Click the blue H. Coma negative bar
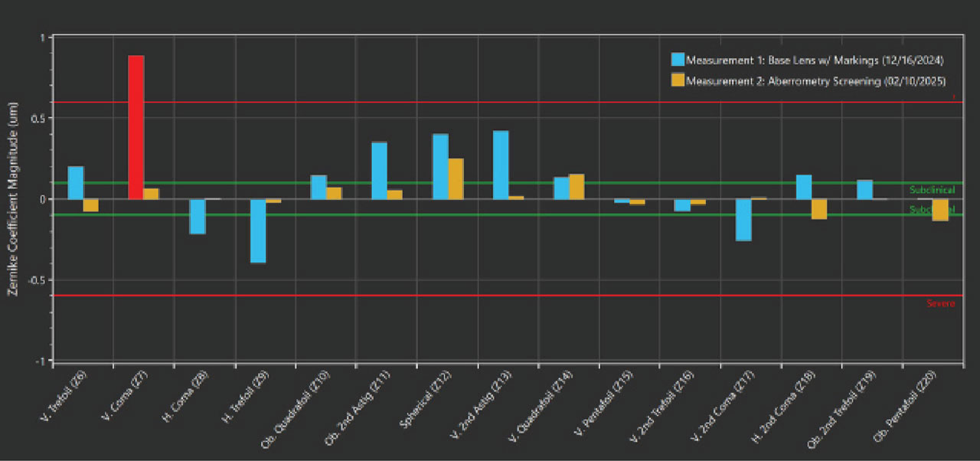Screen dimensions: 980x461 coord(198,216)
